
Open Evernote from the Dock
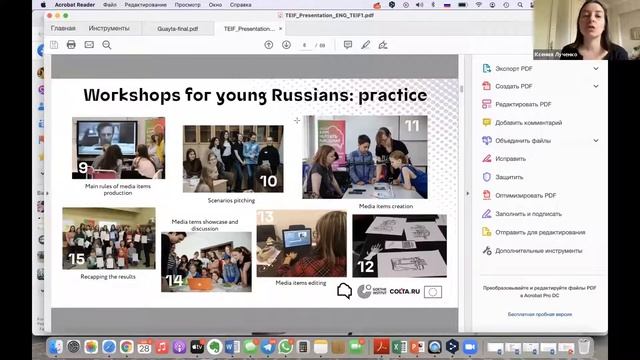215,347
